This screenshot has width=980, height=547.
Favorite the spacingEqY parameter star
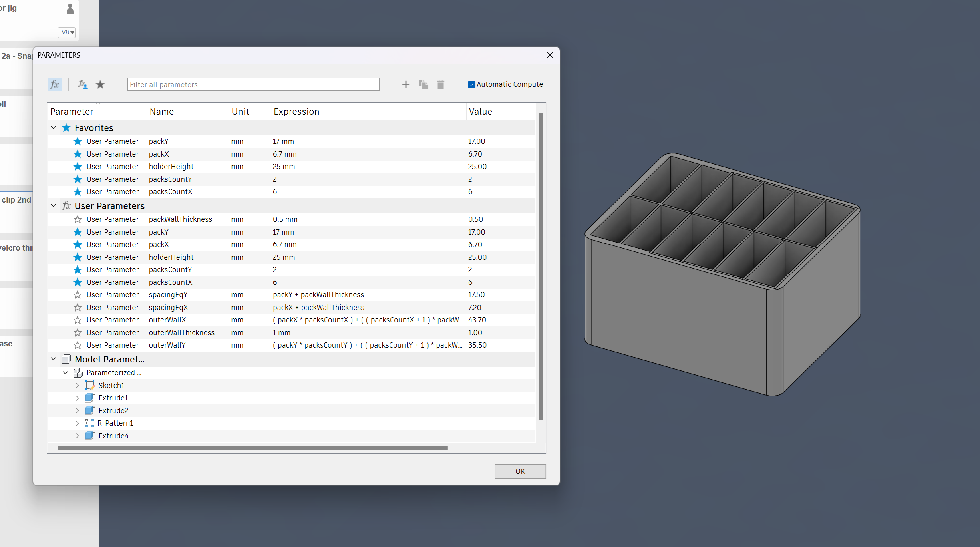point(78,295)
